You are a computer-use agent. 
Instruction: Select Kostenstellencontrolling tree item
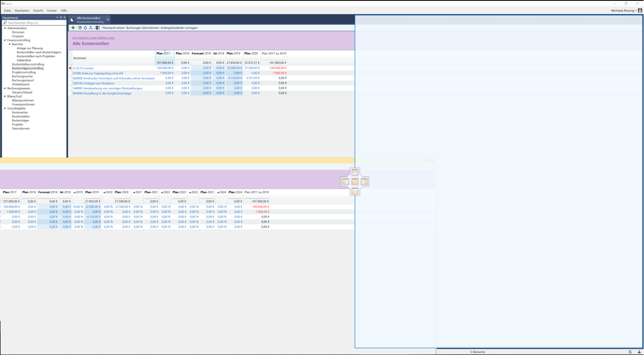(x=28, y=64)
